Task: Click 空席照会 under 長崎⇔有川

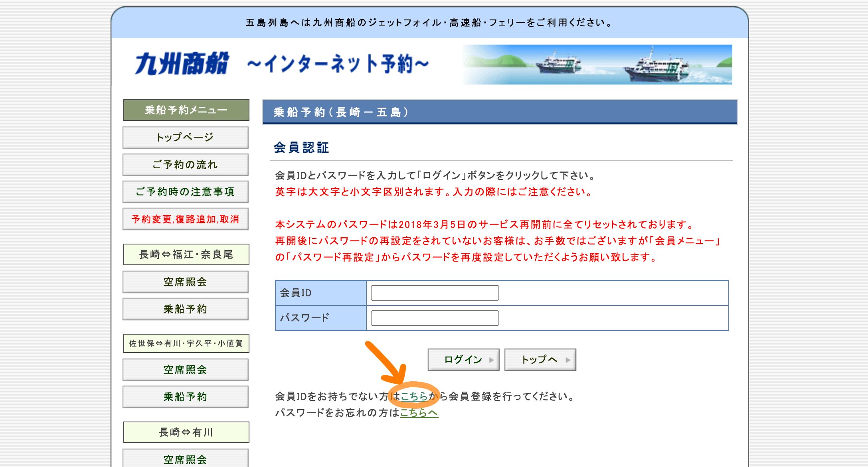Action: [186, 459]
